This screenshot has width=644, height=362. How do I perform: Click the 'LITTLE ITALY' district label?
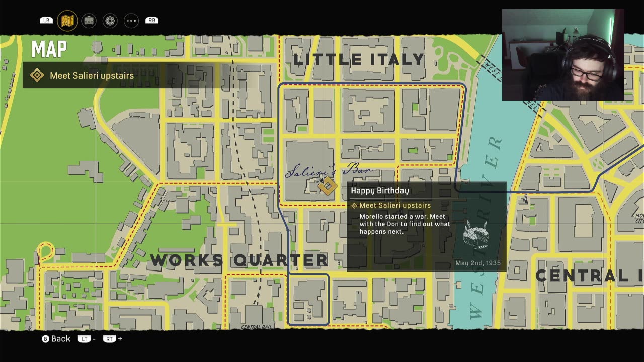[359, 59]
